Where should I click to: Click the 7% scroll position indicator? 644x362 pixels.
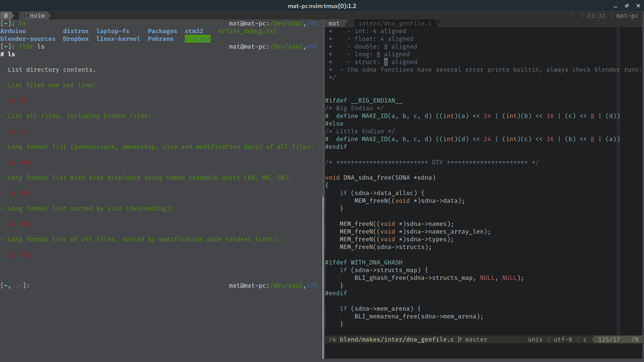tap(635, 340)
